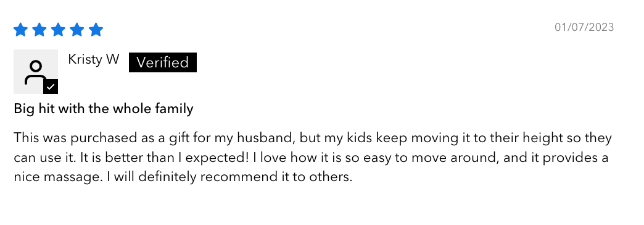
Task: Click the reviewer avatar person icon
Action: tap(36, 73)
